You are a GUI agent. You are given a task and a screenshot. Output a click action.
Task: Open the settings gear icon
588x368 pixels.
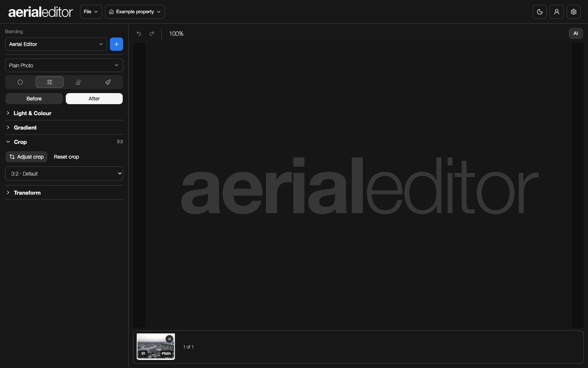(574, 12)
